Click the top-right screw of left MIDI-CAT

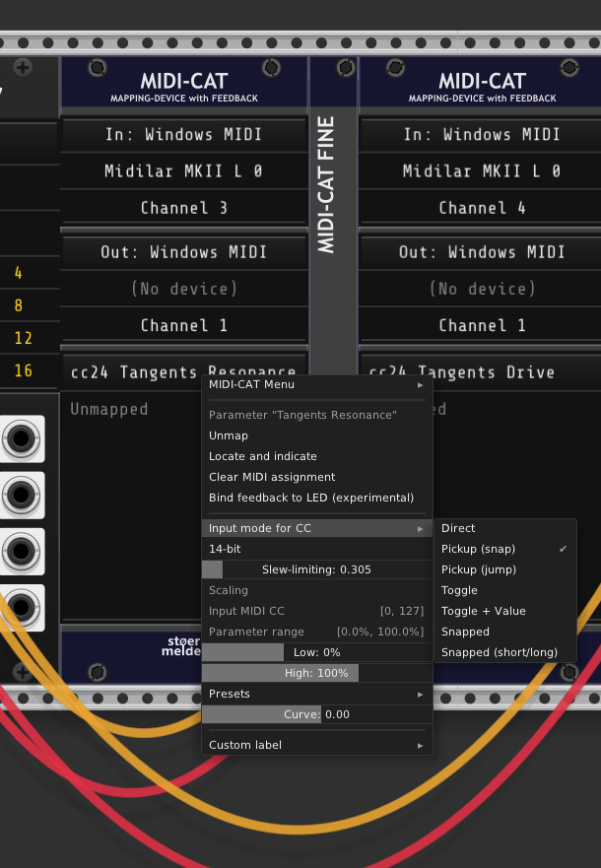(x=271, y=68)
